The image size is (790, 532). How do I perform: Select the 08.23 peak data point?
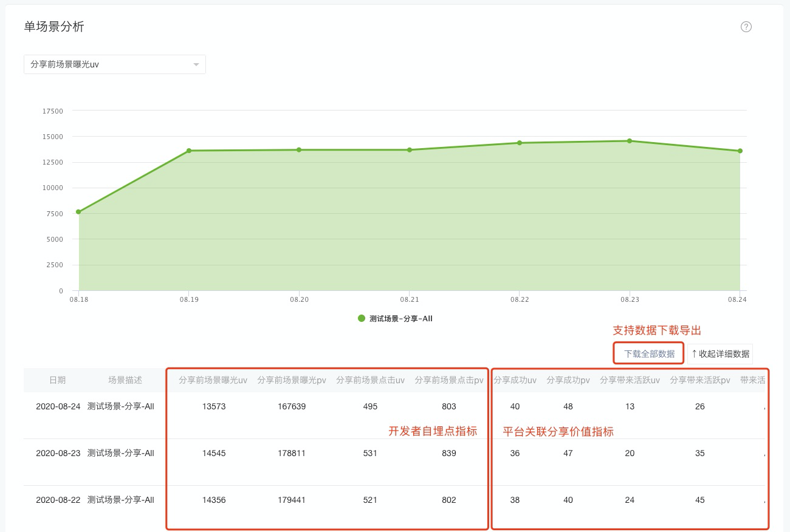(630, 141)
